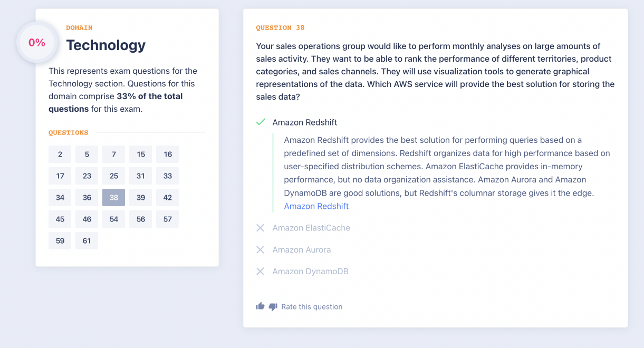
Task: Navigate to question 16
Action: point(168,154)
